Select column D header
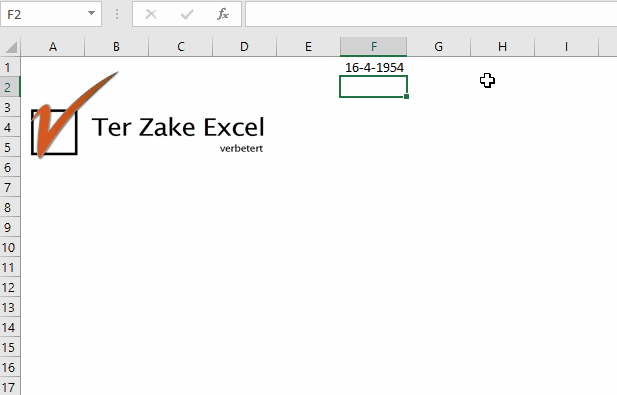617x395 pixels. [x=244, y=47]
